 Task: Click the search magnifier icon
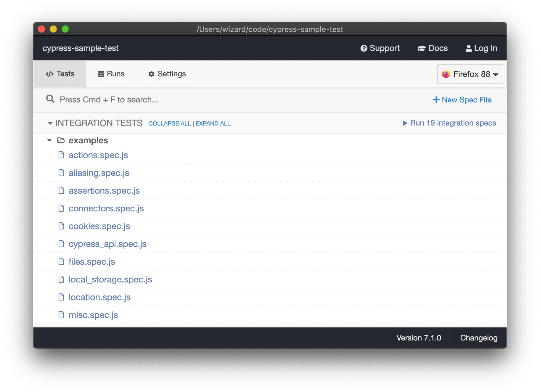click(50, 99)
